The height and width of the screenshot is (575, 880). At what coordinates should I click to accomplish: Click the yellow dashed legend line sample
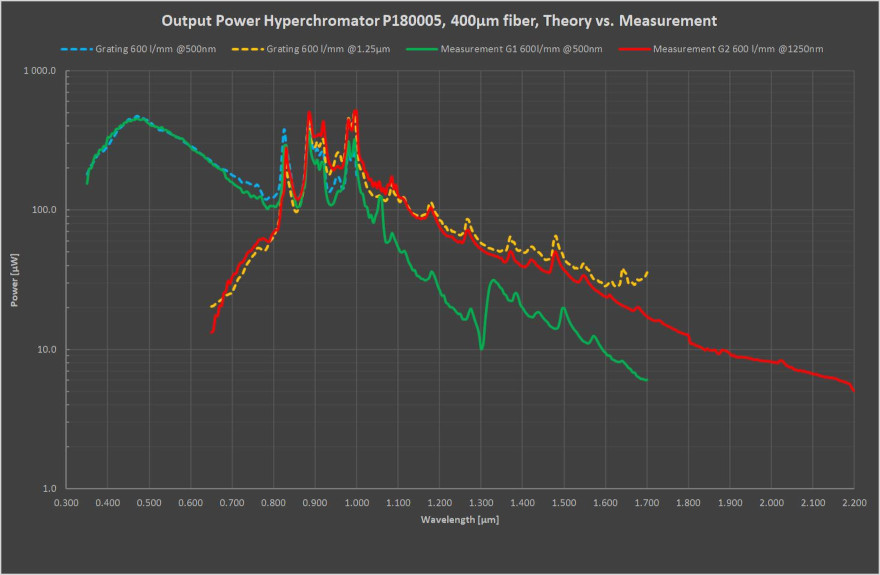(x=248, y=49)
